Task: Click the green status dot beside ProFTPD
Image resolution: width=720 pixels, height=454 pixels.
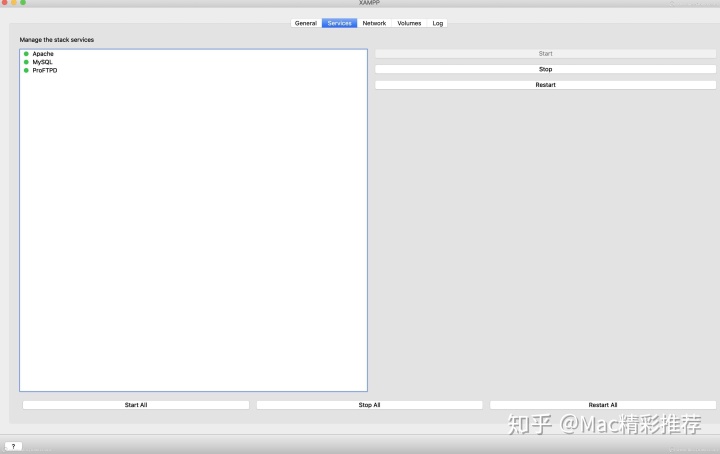Action: [26, 70]
